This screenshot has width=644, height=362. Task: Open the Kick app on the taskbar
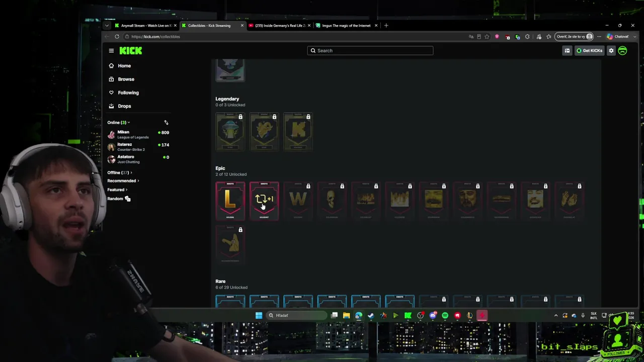point(408,316)
